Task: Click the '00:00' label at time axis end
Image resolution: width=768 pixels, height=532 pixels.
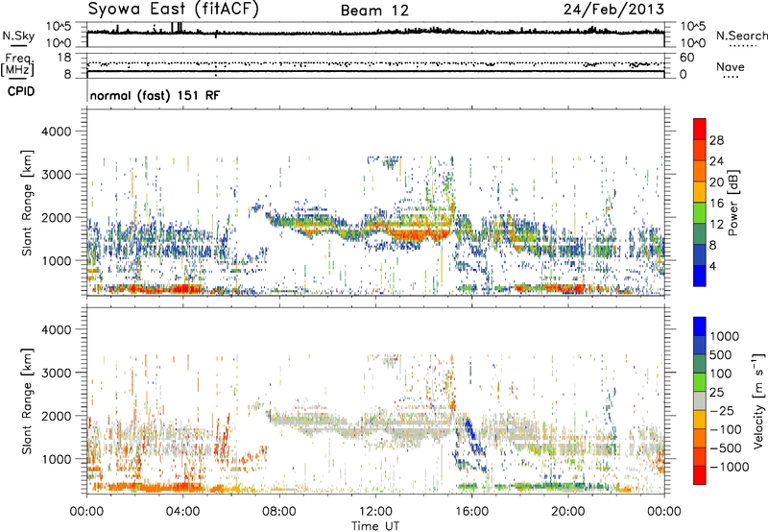Action: coord(663,512)
